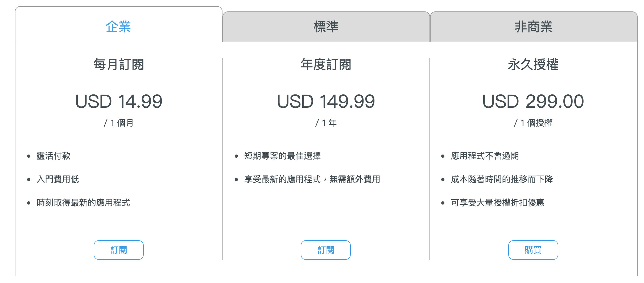Click the 入門費用低 feature text
This screenshot has height=283, width=644.
(58, 179)
